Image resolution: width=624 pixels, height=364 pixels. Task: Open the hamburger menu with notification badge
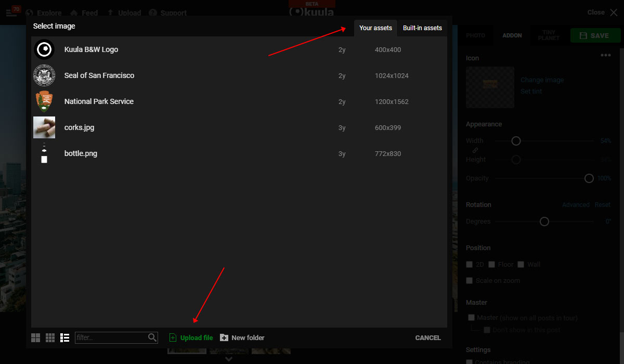pos(12,11)
